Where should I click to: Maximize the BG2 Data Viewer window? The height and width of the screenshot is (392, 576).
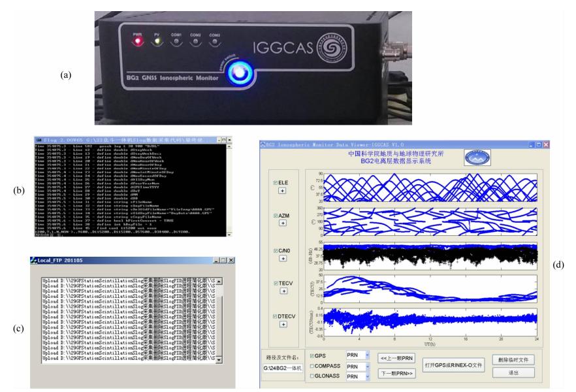(539, 145)
